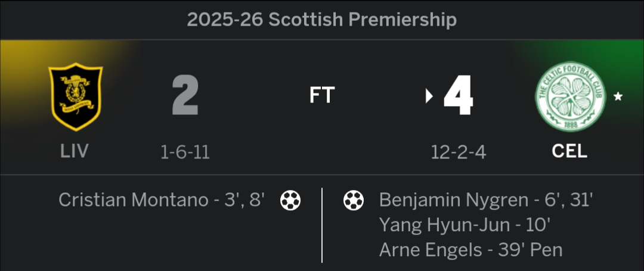Click the star beside the Celtic crest
Viewport: 644px width, 271px height.
point(618,96)
